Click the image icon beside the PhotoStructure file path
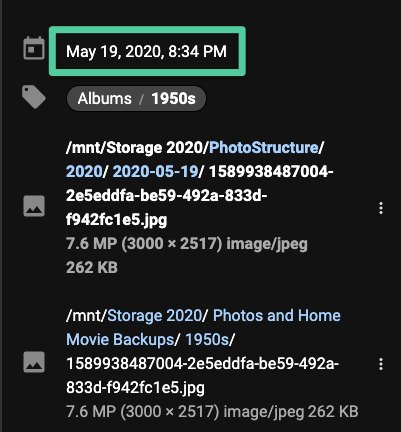 click(x=34, y=206)
